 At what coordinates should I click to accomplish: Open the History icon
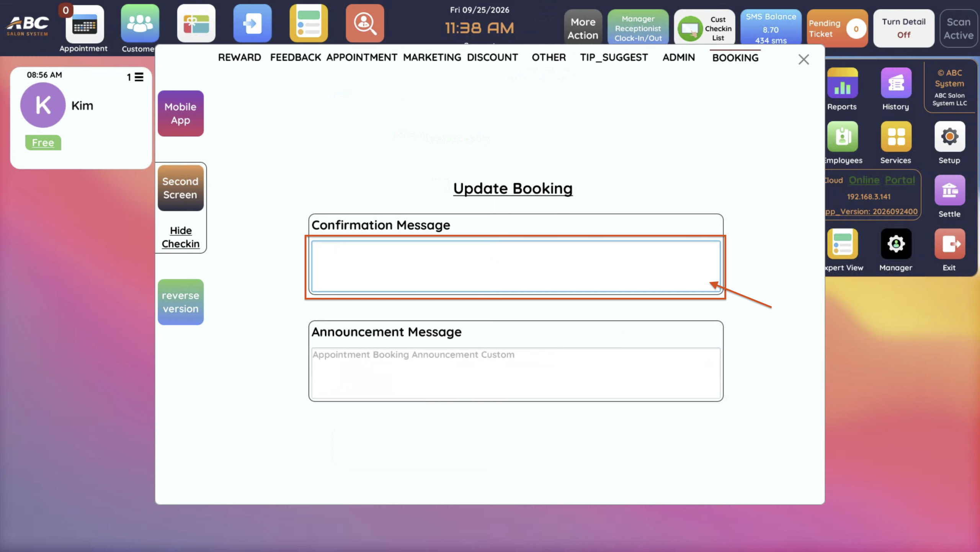(x=896, y=83)
